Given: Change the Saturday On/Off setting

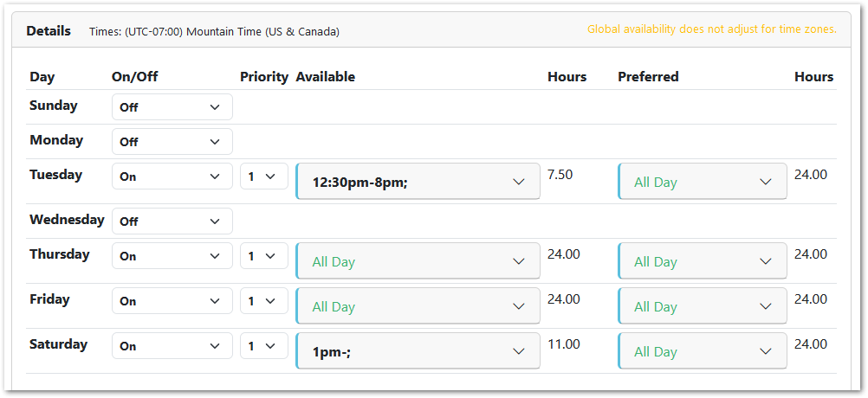Looking at the screenshot, I should pyautogui.click(x=172, y=346).
